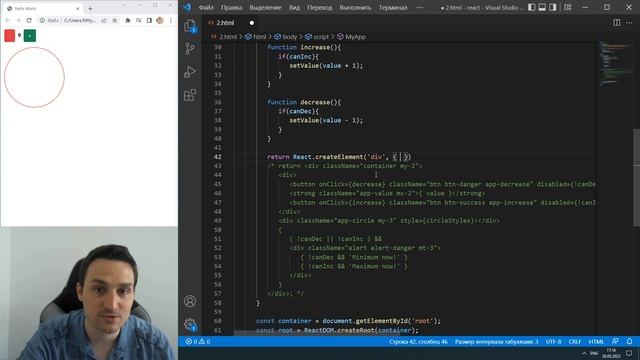Click the body breadcrumb item
The image size is (640, 360).
click(x=290, y=37)
